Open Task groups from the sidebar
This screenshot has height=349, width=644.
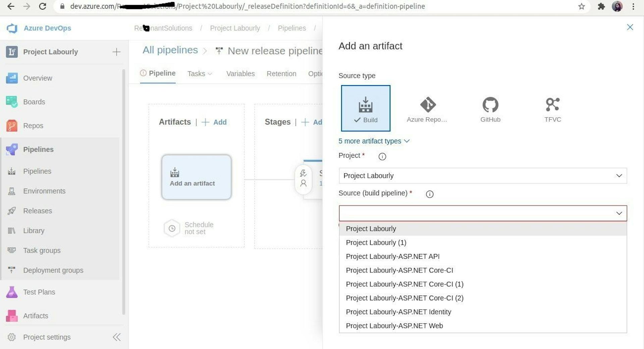(x=42, y=250)
